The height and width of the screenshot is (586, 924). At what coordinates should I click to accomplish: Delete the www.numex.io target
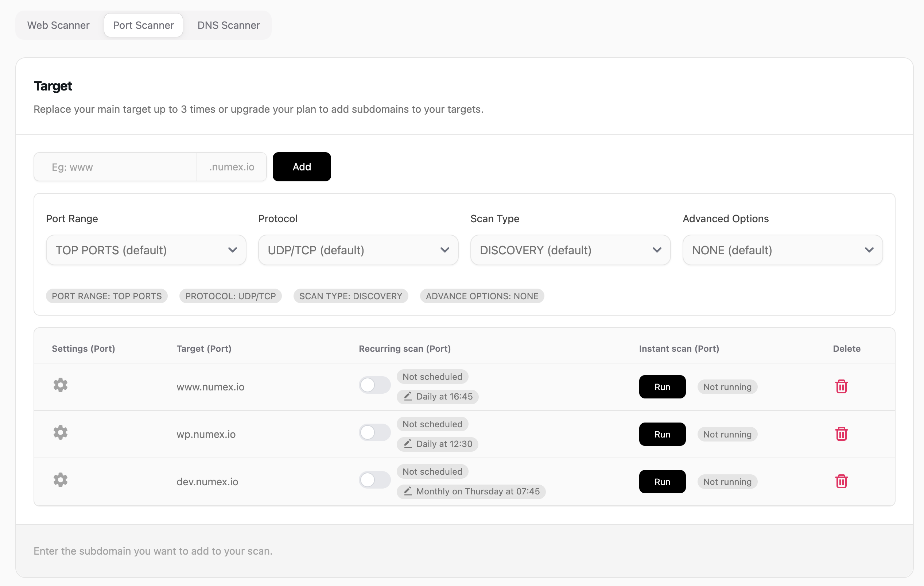point(841,386)
